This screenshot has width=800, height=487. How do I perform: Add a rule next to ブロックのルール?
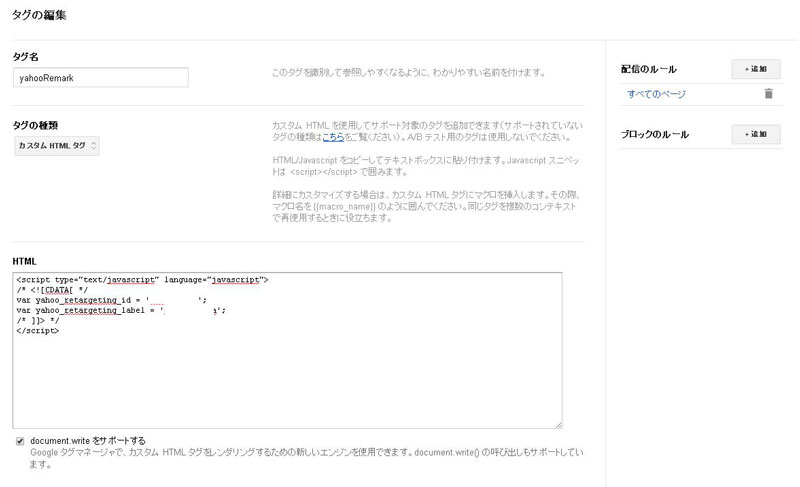tap(756, 134)
